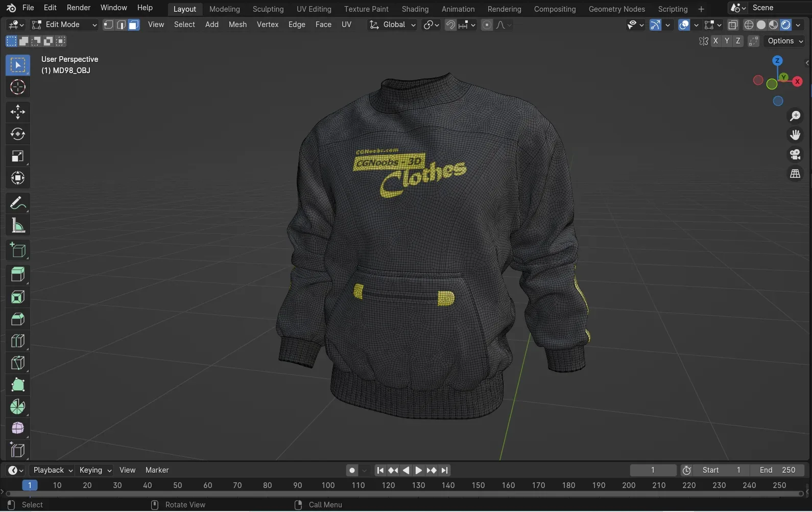Viewport: 812px width, 512px height.
Task: Toggle Z axis mesh symmetry
Action: (x=738, y=41)
